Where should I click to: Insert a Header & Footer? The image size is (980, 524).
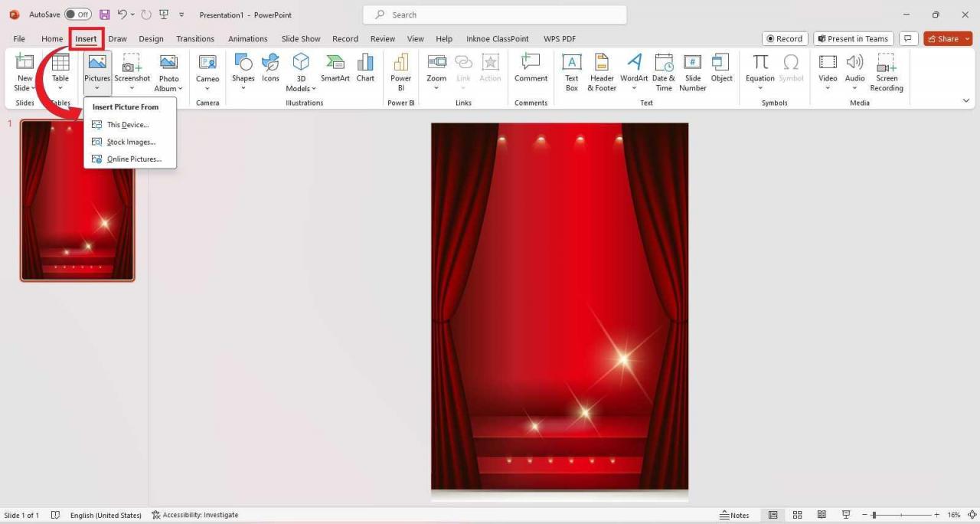601,73
